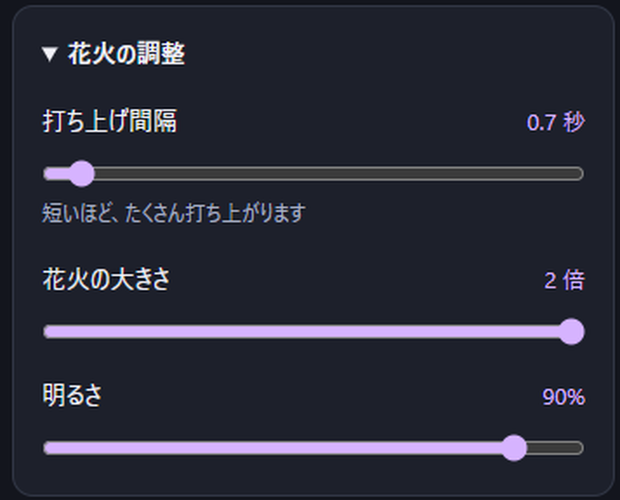The image size is (620, 500).
Task: Click the 明るさ label
Action: click(x=72, y=395)
